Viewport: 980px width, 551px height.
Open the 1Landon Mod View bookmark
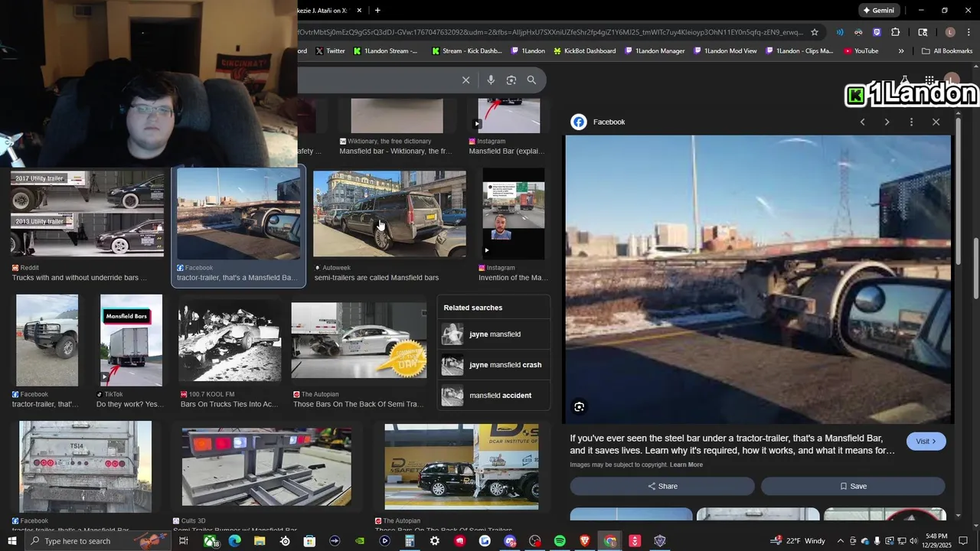coord(725,51)
